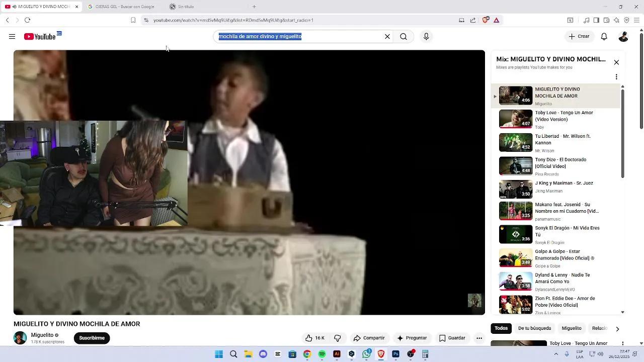Close the Mix playlist panel
The width and height of the screenshot is (644, 362).
[616, 62]
